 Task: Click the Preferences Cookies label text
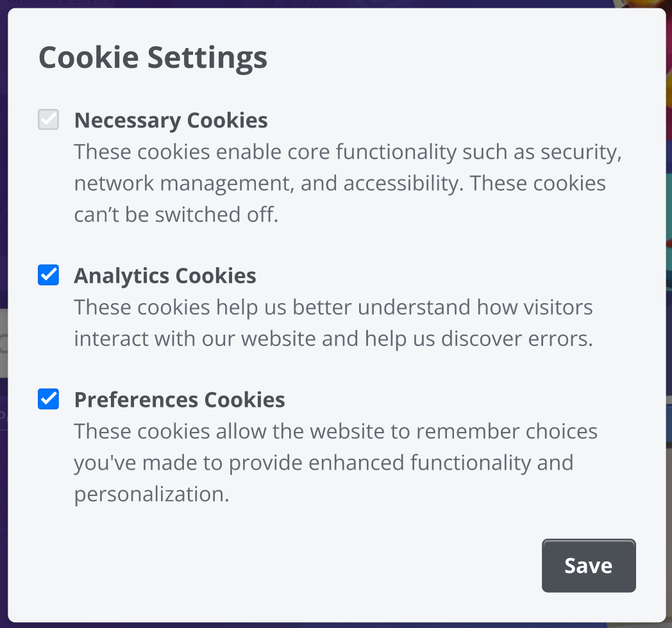(180, 399)
